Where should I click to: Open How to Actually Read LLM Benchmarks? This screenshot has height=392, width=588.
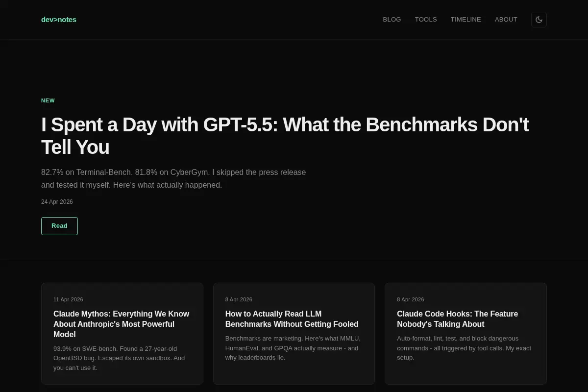(x=294, y=333)
